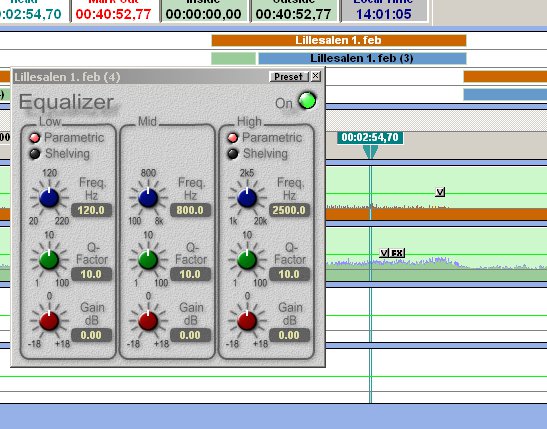The width and height of the screenshot is (547, 429).
Task: Click the Low band frequency knob
Action: coord(49,198)
